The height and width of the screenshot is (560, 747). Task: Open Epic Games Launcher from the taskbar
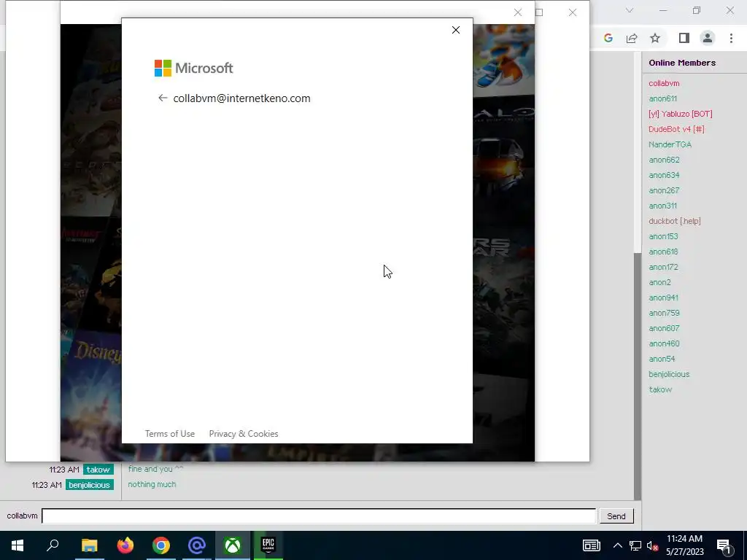point(268,545)
